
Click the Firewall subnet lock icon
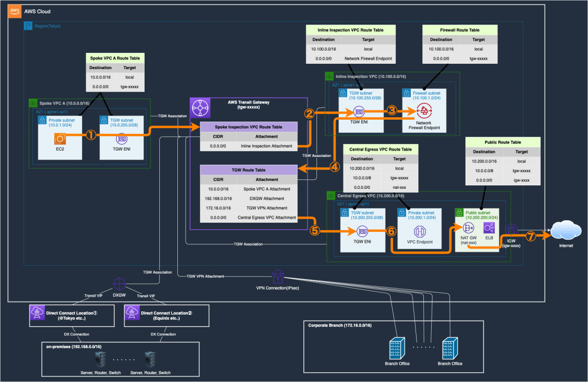point(407,93)
